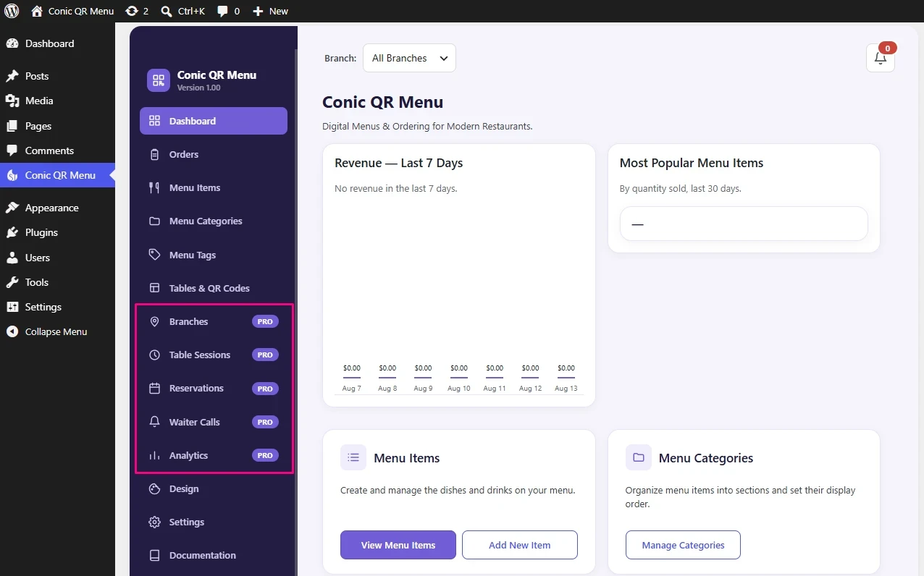Open Plugins in WordPress menu

58,232
